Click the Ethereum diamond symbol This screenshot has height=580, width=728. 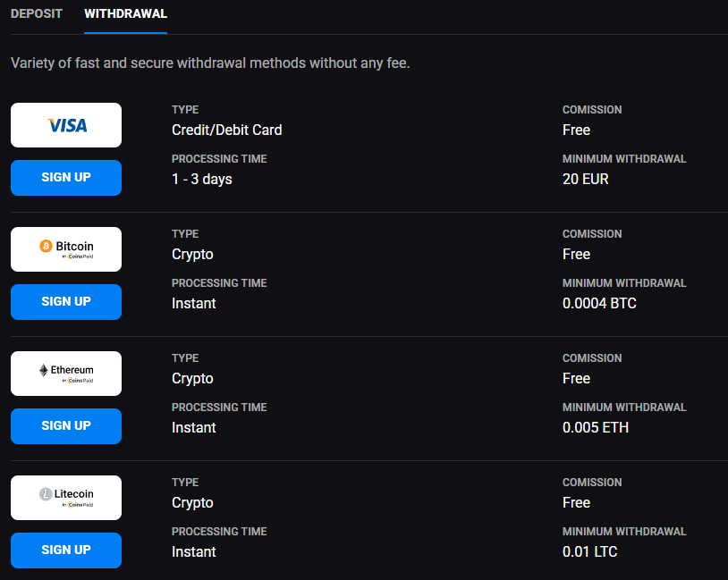pos(43,369)
